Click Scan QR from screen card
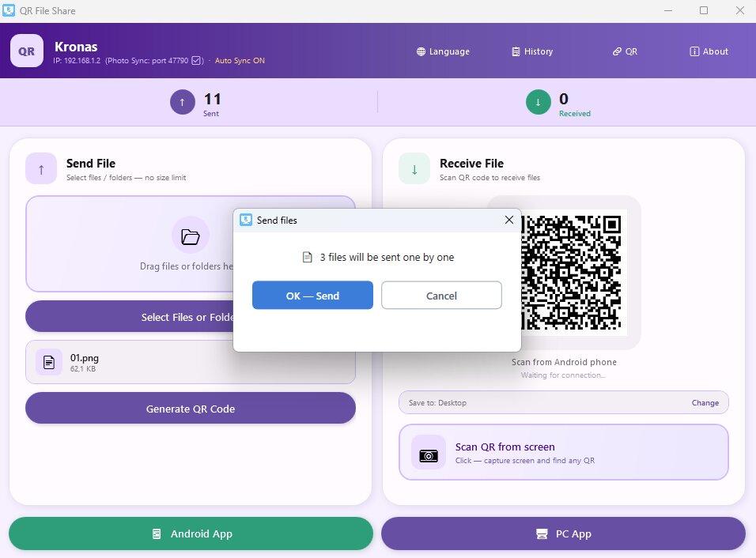Viewport: 756px width, 558px height. (x=564, y=452)
